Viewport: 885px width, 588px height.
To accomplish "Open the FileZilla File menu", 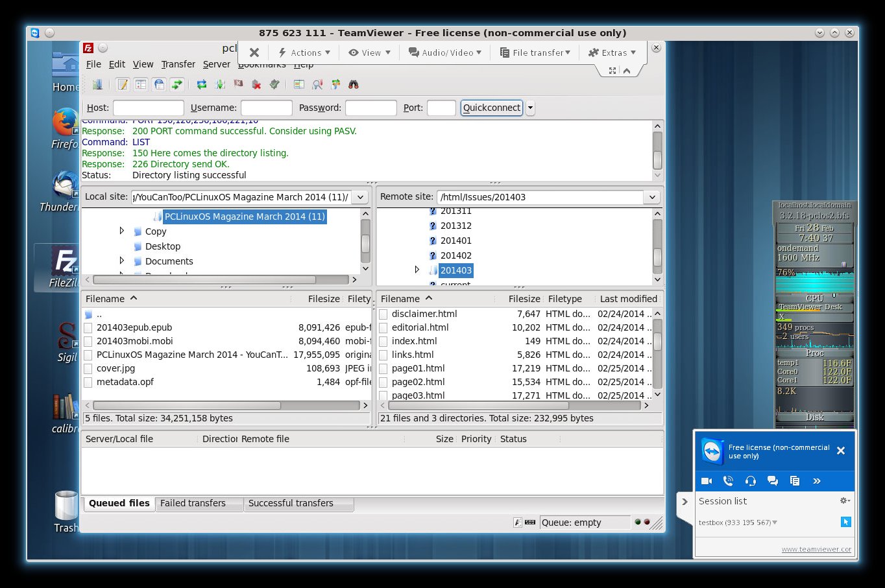I will coord(93,64).
